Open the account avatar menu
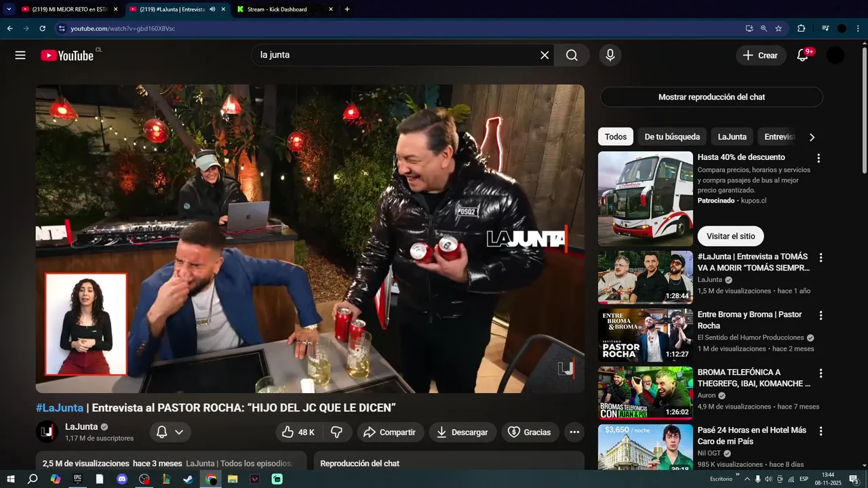This screenshot has height=488, width=868. point(835,56)
